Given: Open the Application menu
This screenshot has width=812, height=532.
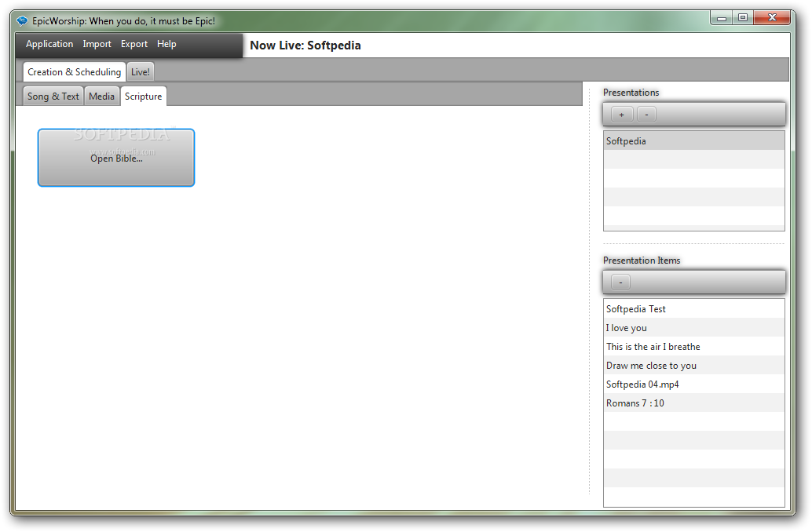Looking at the screenshot, I should (49, 44).
